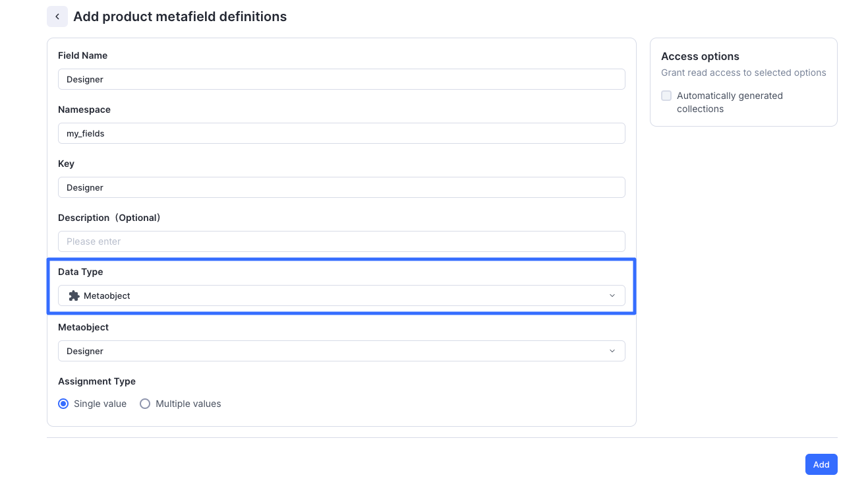The width and height of the screenshot is (868, 496).
Task: Click the Namespace input containing my_fields
Action: pos(341,133)
